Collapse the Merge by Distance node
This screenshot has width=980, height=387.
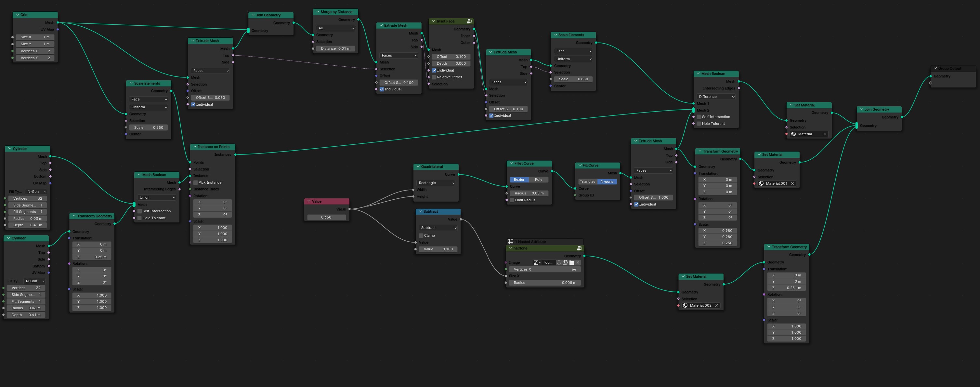[318, 12]
